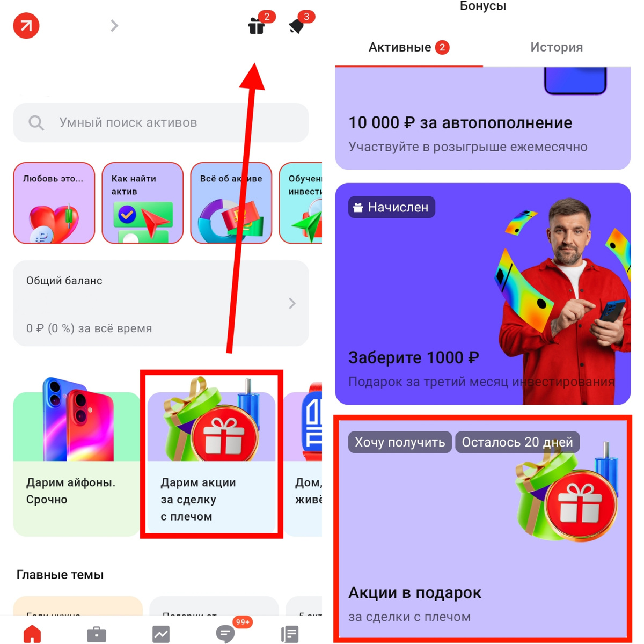This screenshot has width=644, height=644.
Task: Go to the home tab icon
Action: pyautogui.click(x=32, y=634)
